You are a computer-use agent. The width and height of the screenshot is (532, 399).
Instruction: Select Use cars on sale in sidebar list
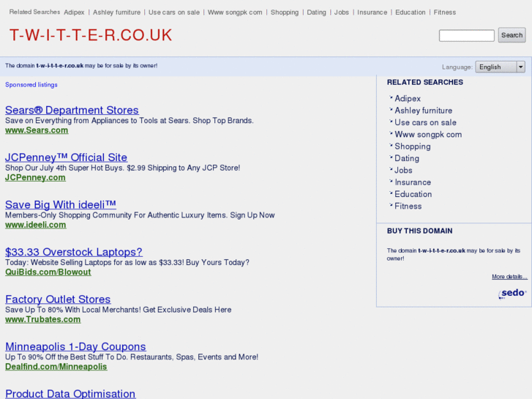(x=425, y=122)
